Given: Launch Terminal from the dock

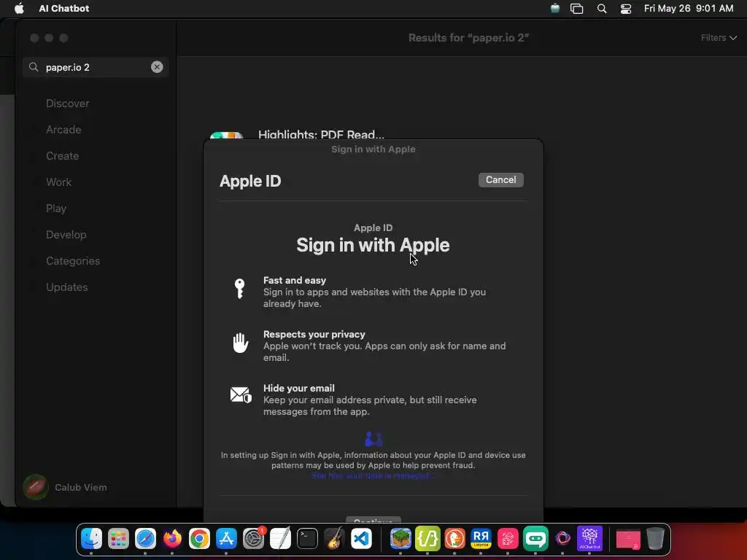Looking at the screenshot, I should pos(307,539).
